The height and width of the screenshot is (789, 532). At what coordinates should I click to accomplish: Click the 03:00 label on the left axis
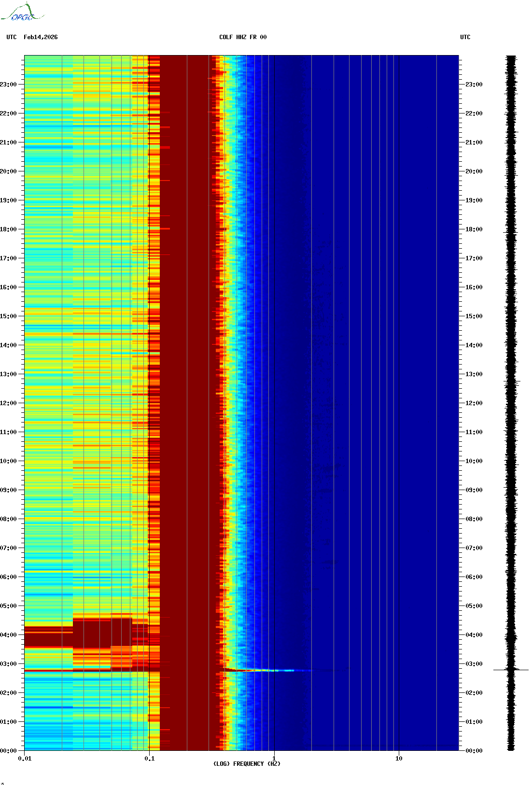(8, 664)
